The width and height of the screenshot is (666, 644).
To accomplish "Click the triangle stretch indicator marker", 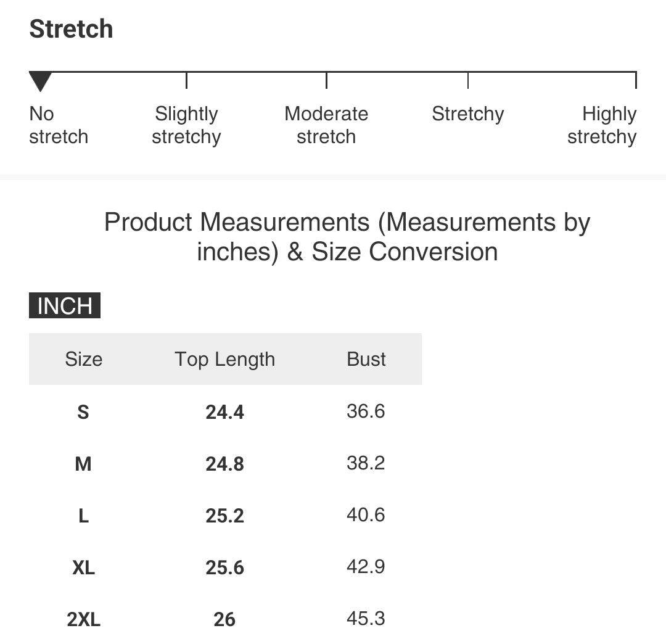I will click(40, 81).
